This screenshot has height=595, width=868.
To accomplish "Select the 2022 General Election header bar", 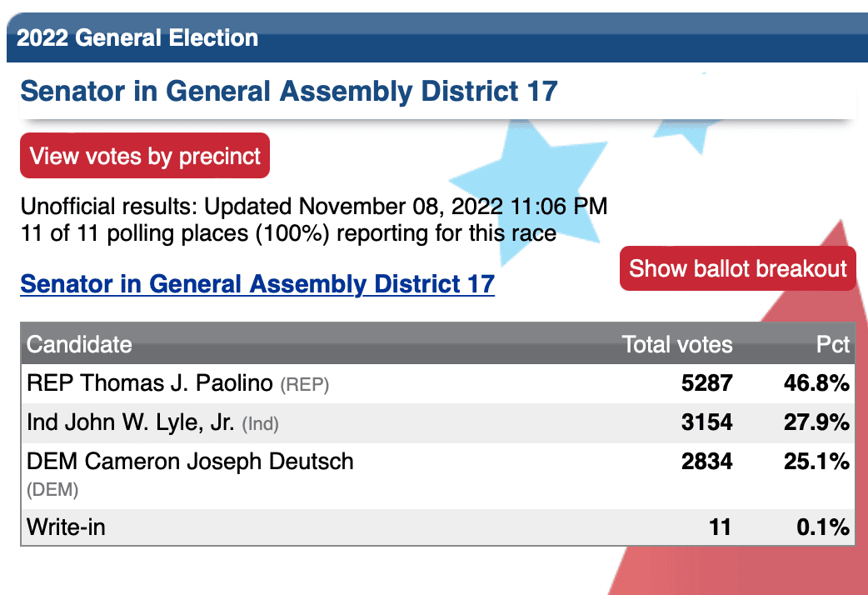I will [437, 37].
